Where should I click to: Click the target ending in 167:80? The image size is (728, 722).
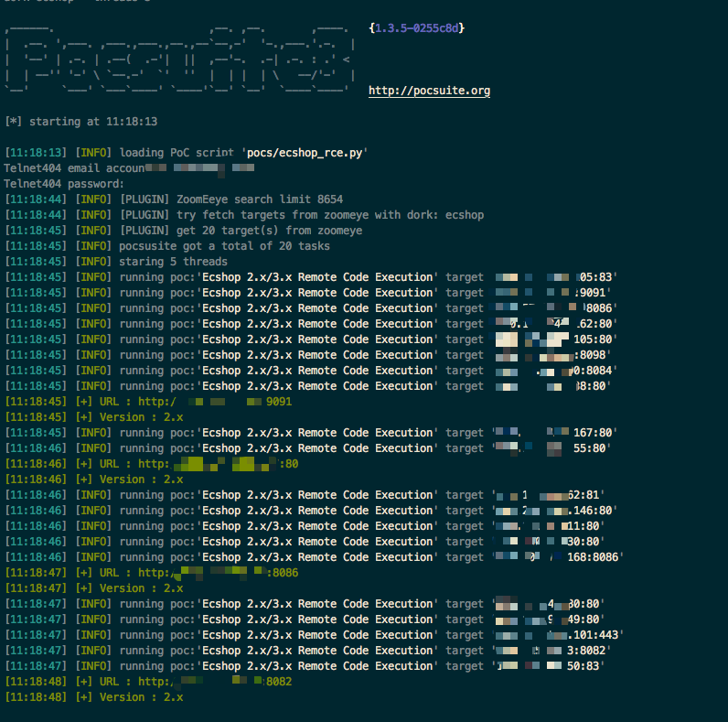click(554, 433)
